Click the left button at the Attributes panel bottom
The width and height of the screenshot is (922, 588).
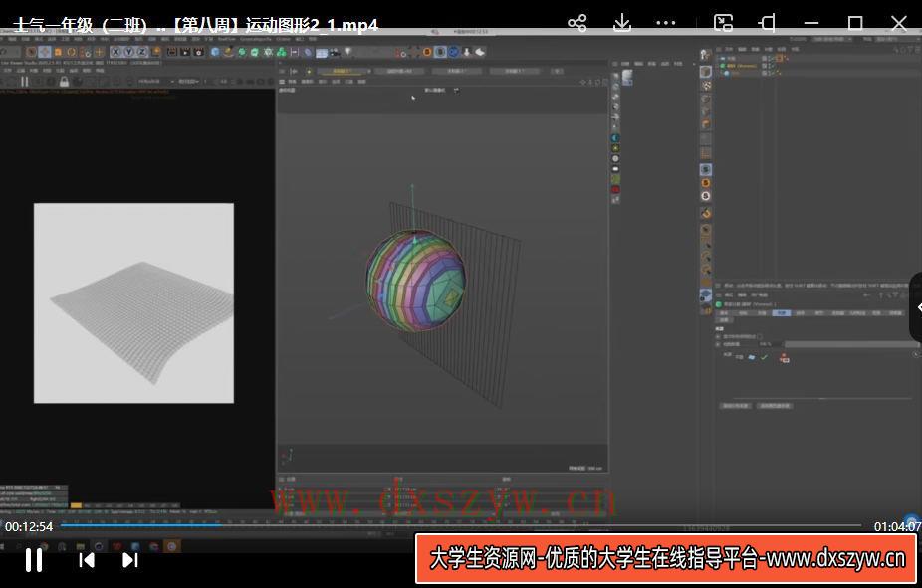[x=736, y=406]
